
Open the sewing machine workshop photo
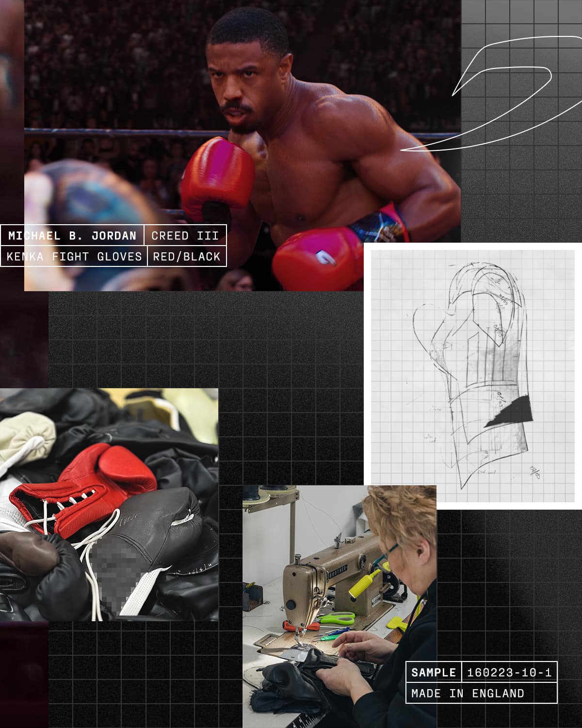(339, 607)
